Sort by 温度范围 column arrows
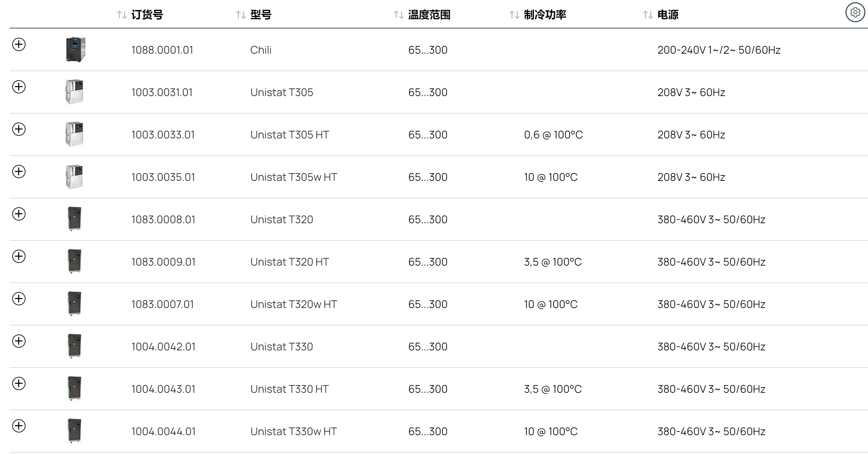Image resolution: width=868 pixels, height=454 pixels. 399,15
